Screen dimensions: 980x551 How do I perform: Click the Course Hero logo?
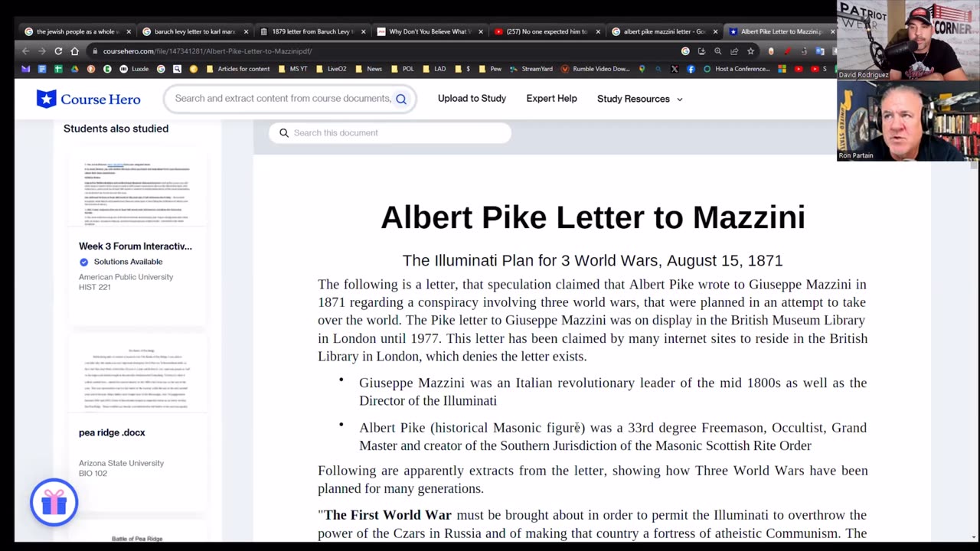click(89, 99)
